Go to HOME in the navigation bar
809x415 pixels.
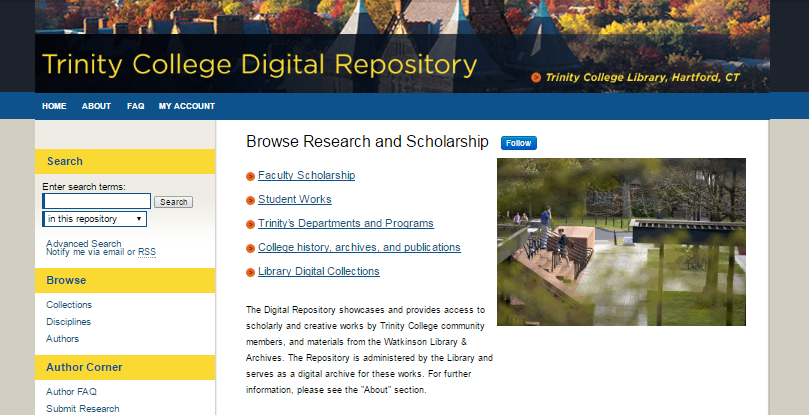pyautogui.click(x=54, y=106)
